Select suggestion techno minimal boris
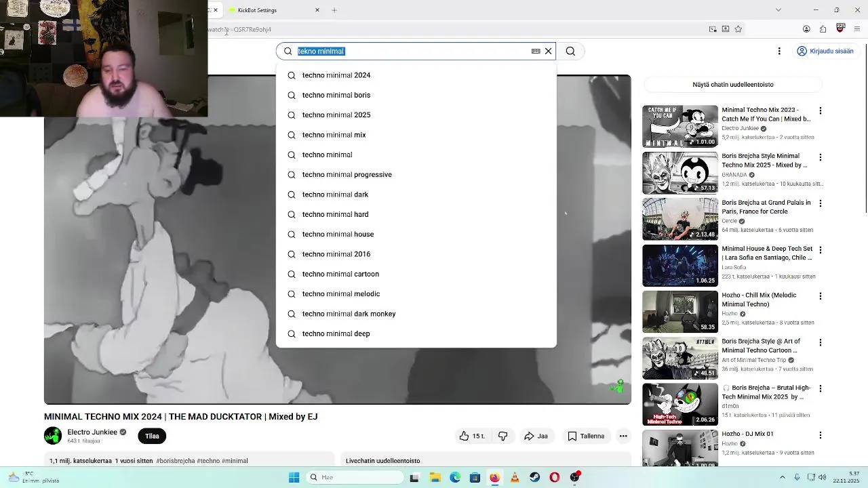This screenshot has width=868, height=488. pos(416,95)
